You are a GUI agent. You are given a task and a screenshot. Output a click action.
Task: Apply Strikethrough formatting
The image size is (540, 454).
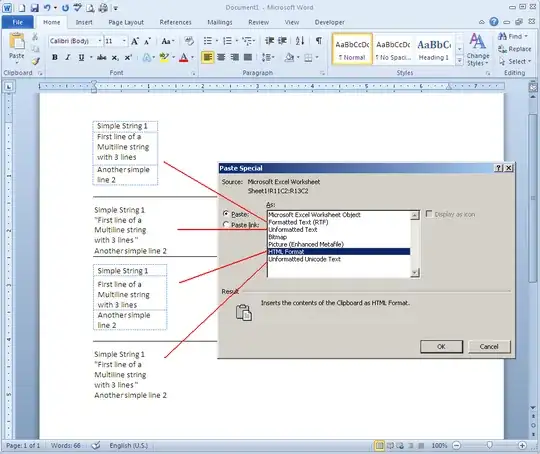(101, 58)
